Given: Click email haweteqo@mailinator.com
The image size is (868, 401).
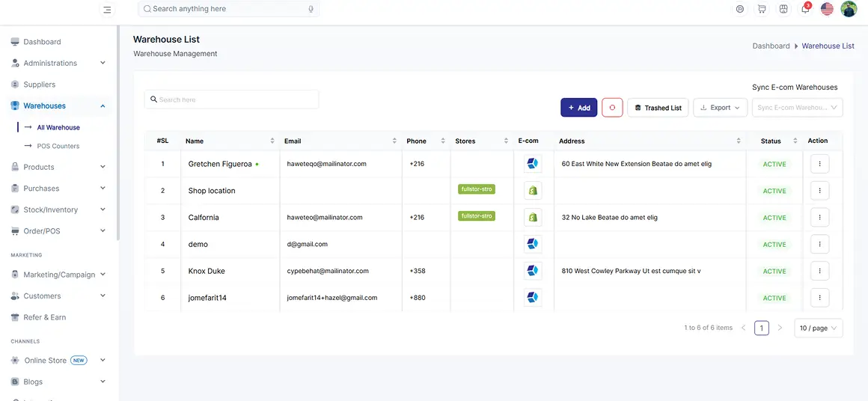Looking at the screenshot, I should (x=326, y=164).
